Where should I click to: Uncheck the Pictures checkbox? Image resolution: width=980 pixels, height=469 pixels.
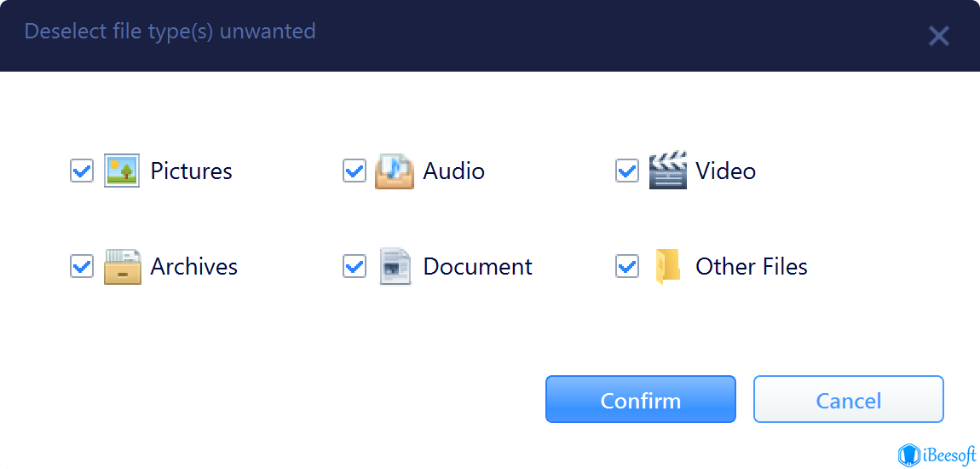coord(81,171)
